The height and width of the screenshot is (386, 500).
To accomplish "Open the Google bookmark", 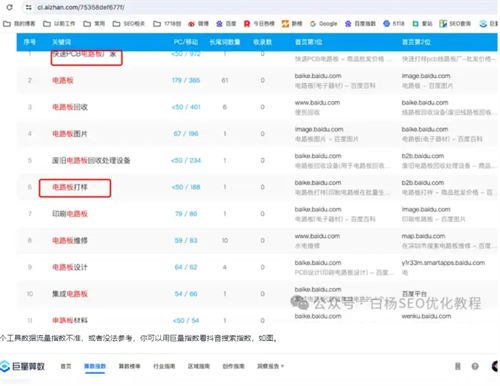I will coord(324,24).
